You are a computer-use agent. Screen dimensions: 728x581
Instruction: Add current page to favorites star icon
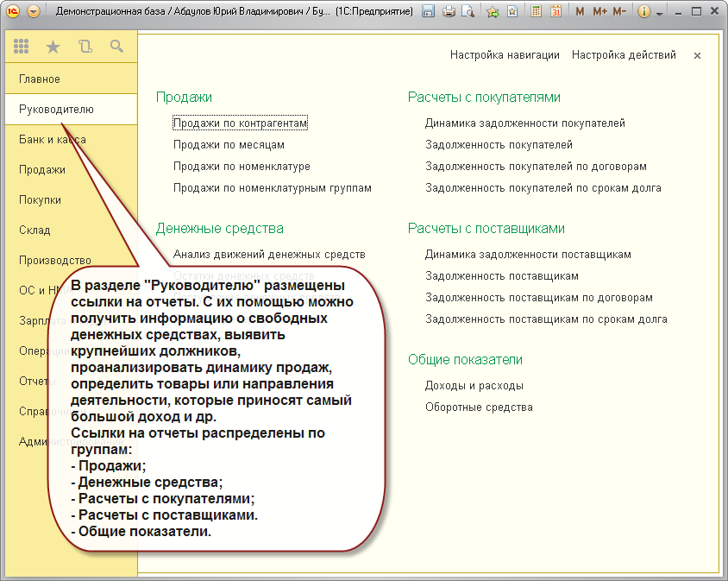click(x=493, y=12)
